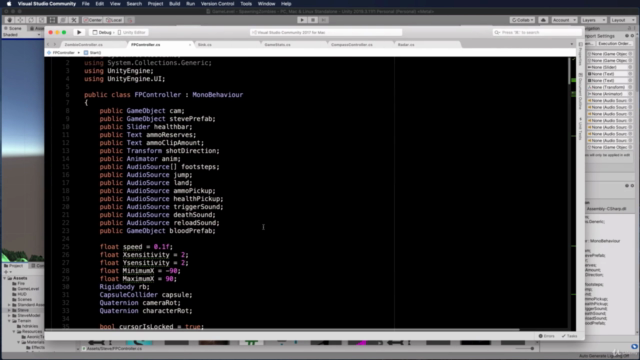Select the GameLevel folder
Viewport: 640px width, 360px height.
pyautogui.click(x=26, y=289)
